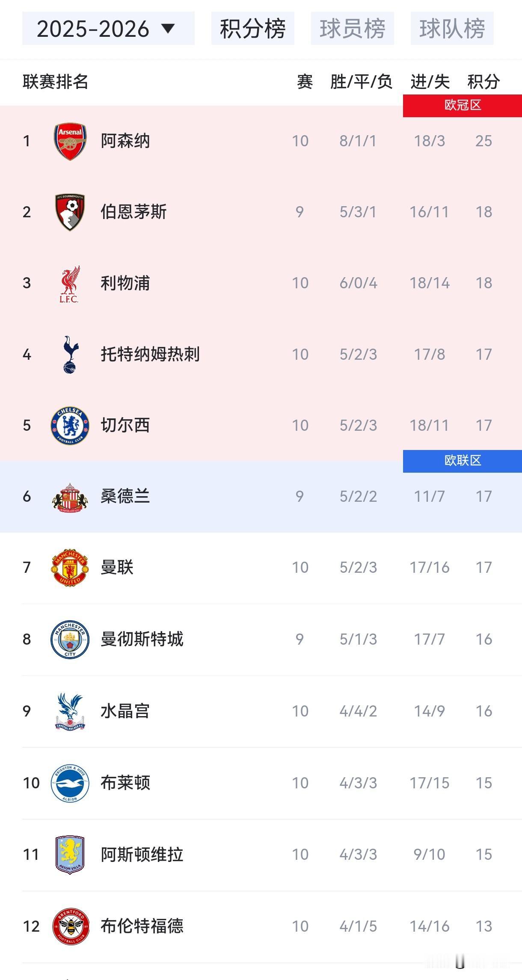Click the Arsenal club crest
The image size is (522, 980).
(x=70, y=141)
